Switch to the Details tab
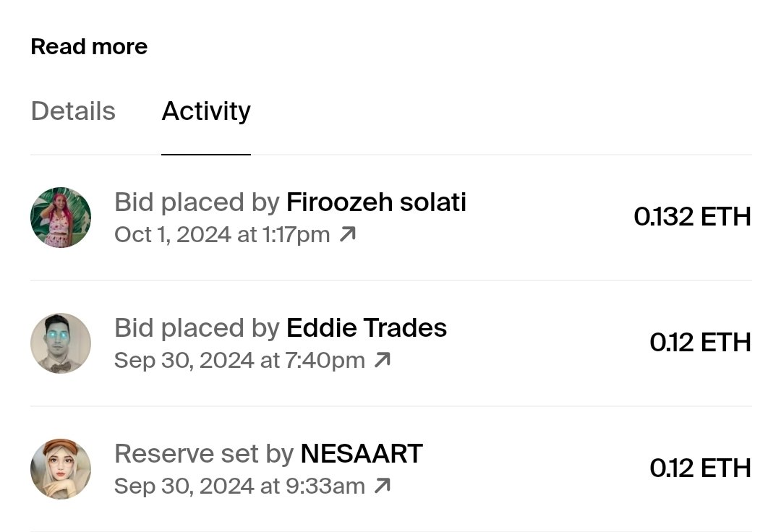781x532 pixels. (x=73, y=111)
